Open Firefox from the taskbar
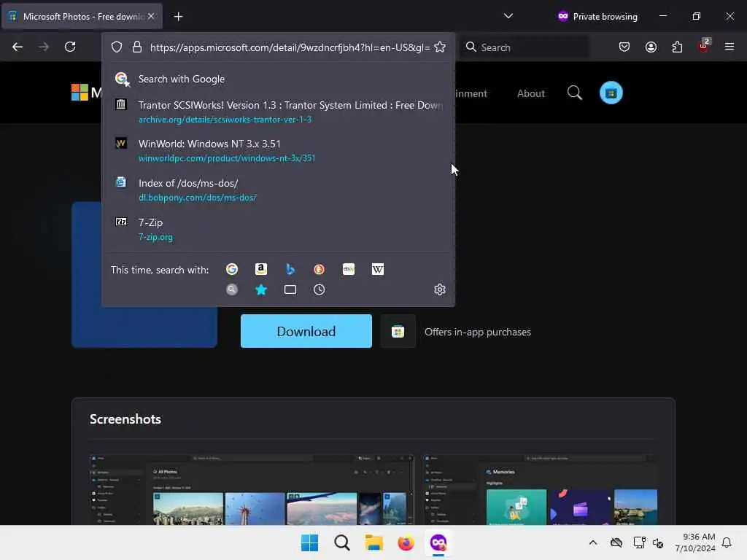 pyautogui.click(x=406, y=542)
